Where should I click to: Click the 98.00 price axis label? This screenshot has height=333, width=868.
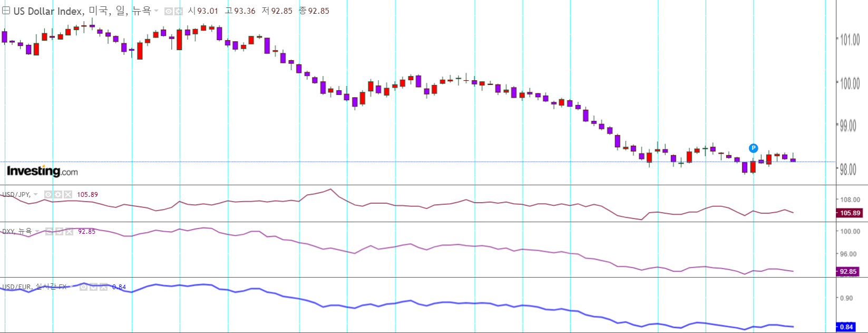(848, 169)
